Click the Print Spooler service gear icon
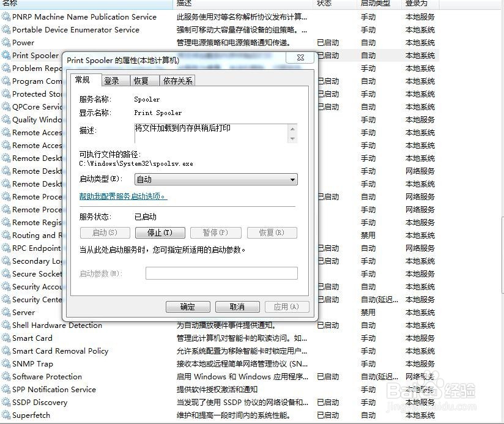504x424 pixels. (6, 55)
